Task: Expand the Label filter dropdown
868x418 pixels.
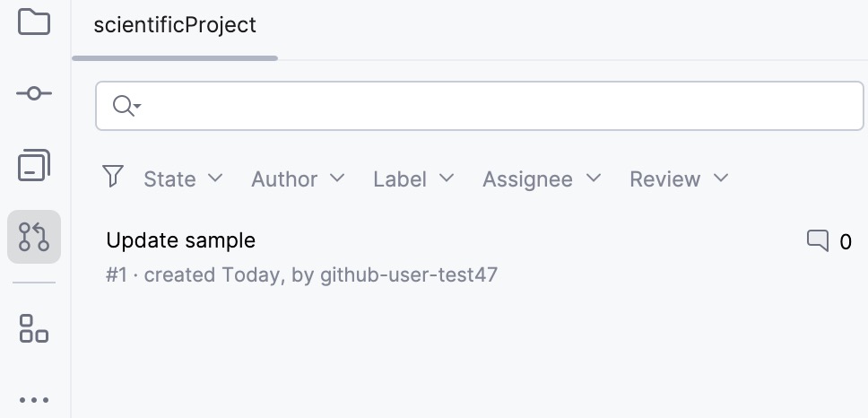Action: [x=413, y=179]
